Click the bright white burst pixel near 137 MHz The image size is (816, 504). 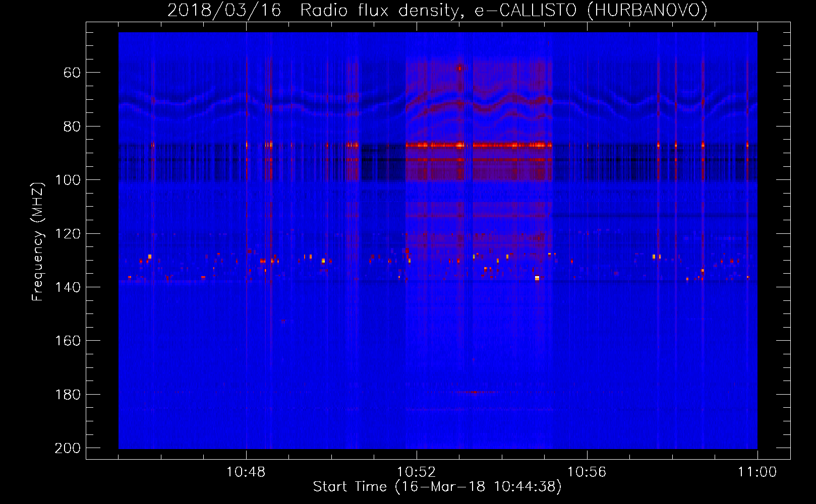(x=537, y=278)
